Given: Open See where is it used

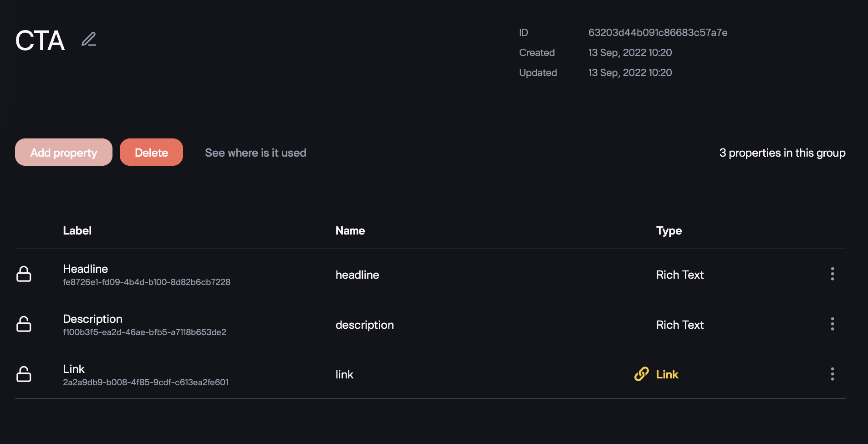Looking at the screenshot, I should pyautogui.click(x=255, y=153).
